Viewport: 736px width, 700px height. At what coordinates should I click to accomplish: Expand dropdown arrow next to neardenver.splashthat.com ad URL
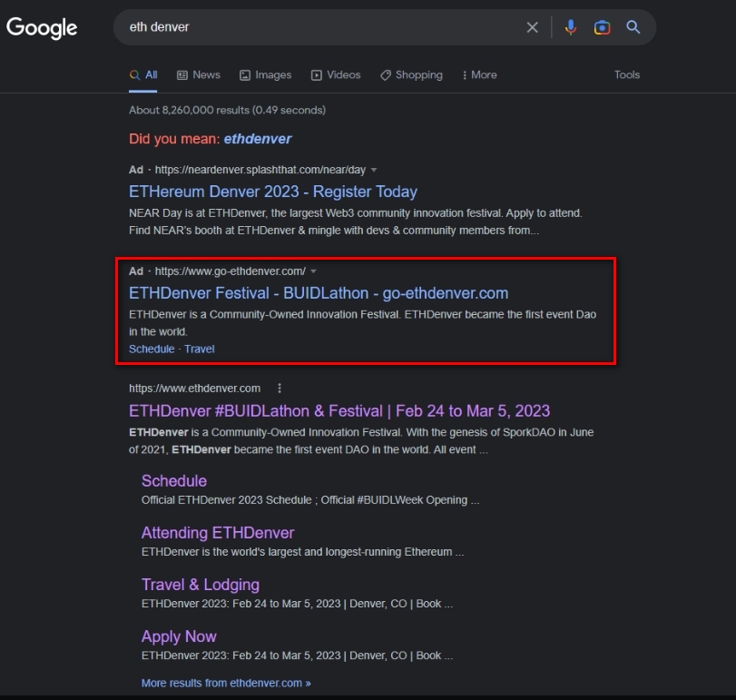pyautogui.click(x=374, y=170)
